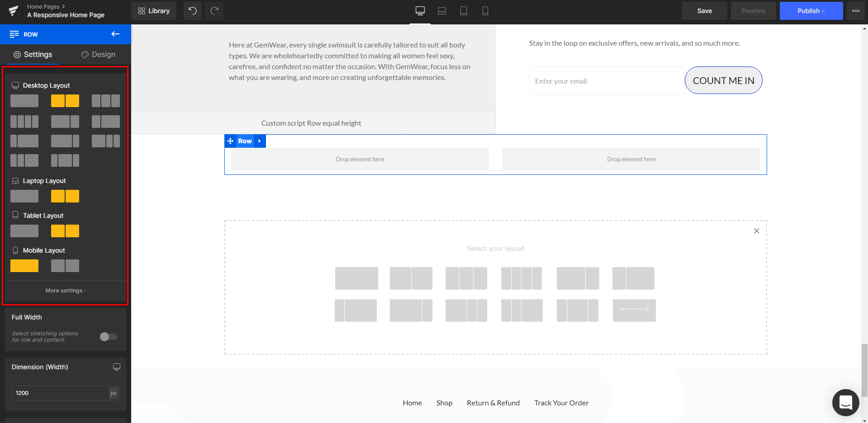Expand the Row breadcrumb arrow

click(260, 141)
